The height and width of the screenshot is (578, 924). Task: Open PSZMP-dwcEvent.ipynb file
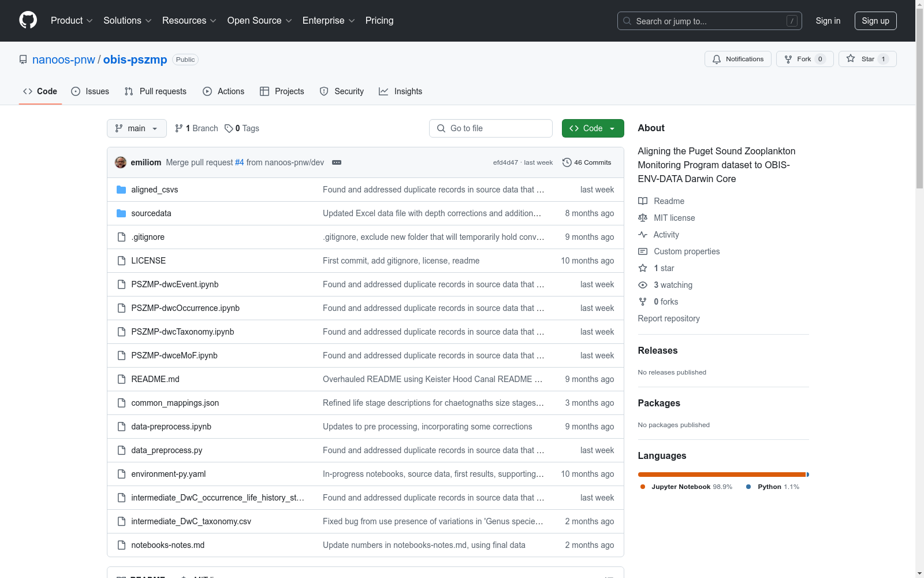pyautogui.click(x=175, y=284)
